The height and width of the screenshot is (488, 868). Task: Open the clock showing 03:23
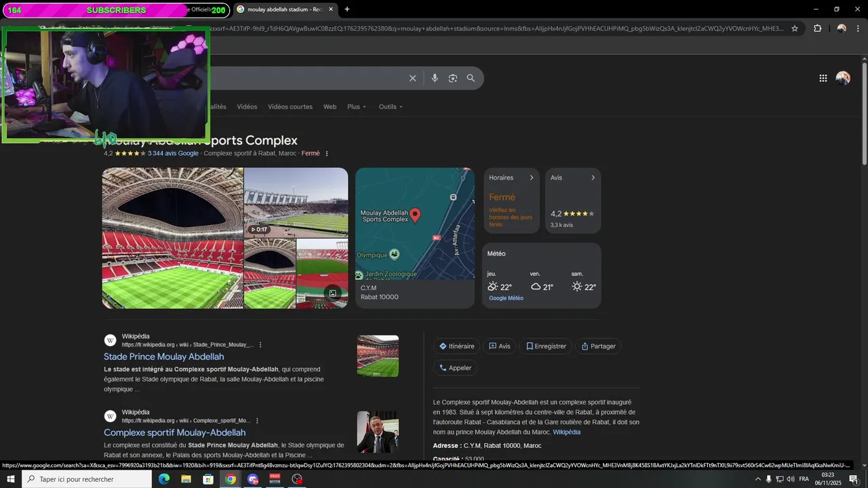(827, 479)
